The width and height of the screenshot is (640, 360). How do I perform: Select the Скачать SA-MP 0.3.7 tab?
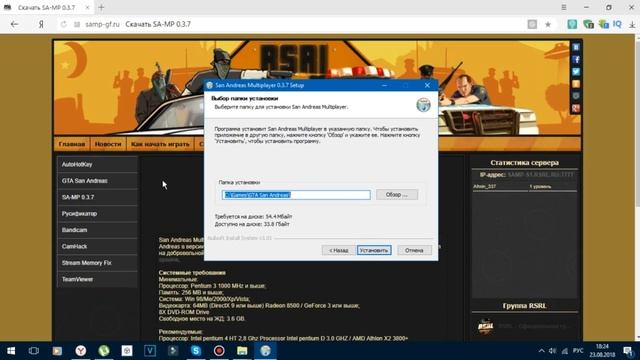click(x=47, y=7)
